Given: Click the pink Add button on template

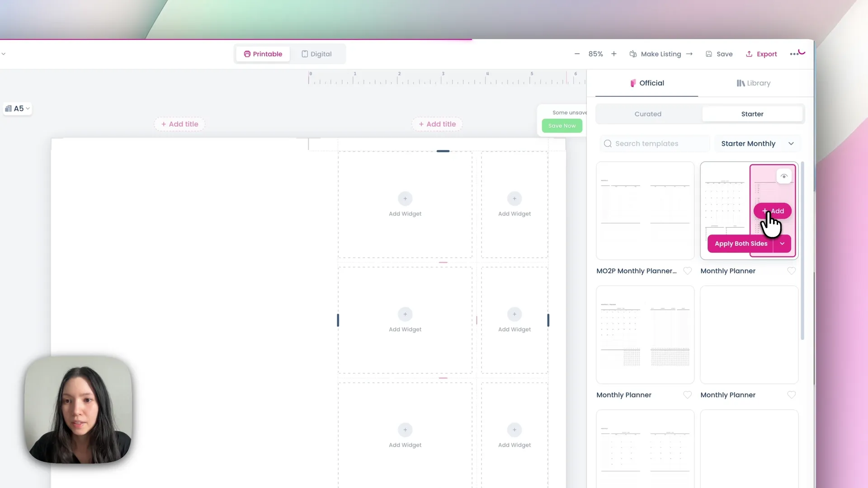Looking at the screenshot, I should click(x=773, y=211).
